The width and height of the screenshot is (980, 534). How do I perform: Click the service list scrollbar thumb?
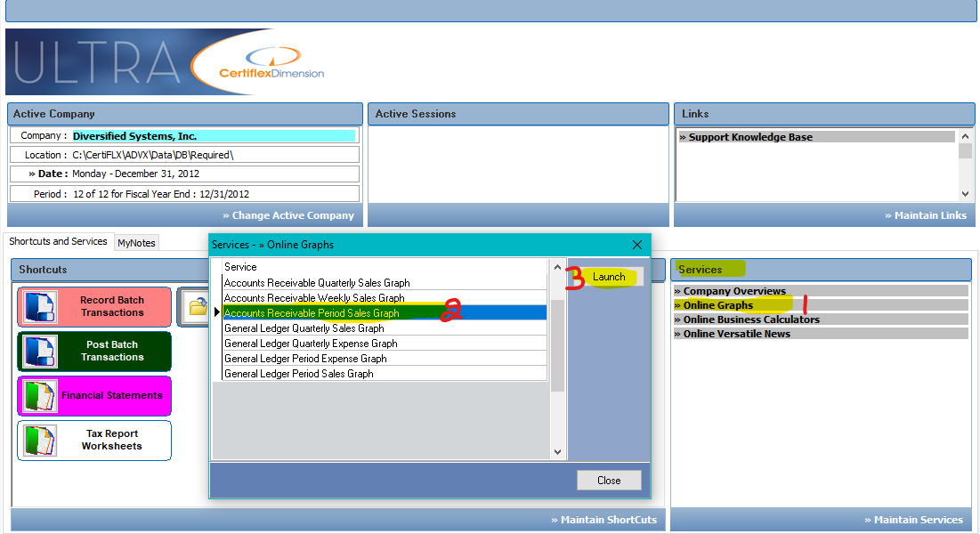[x=557, y=345]
